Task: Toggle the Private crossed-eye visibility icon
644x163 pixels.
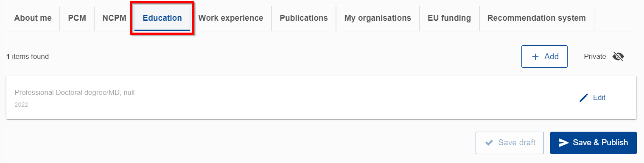Action: pyautogui.click(x=618, y=57)
